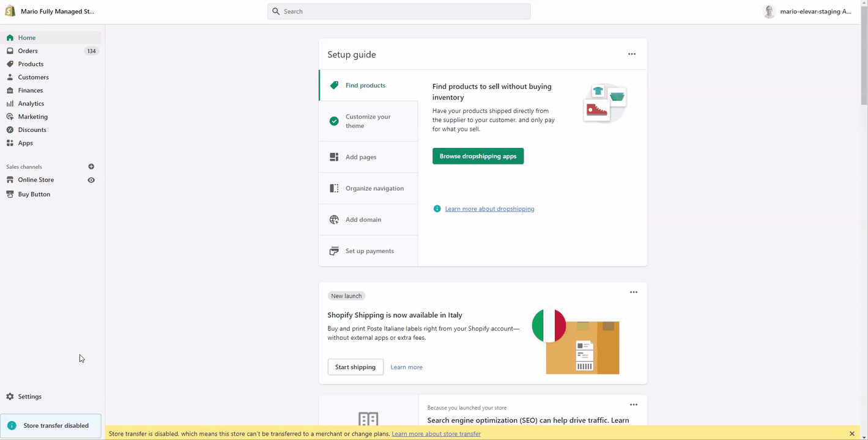
Task: Click the Store transfer disabled button
Action: click(51, 425)
